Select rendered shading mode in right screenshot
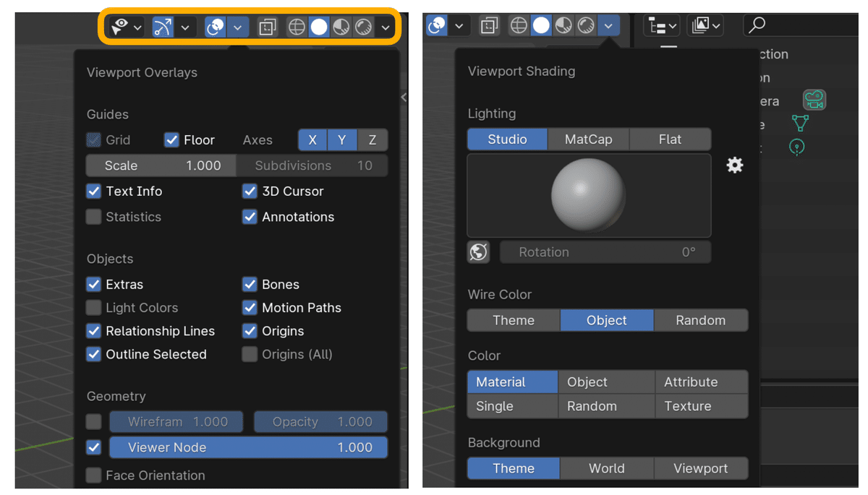Viewport: 868px width, 495px height. click(x=586, y=26)
